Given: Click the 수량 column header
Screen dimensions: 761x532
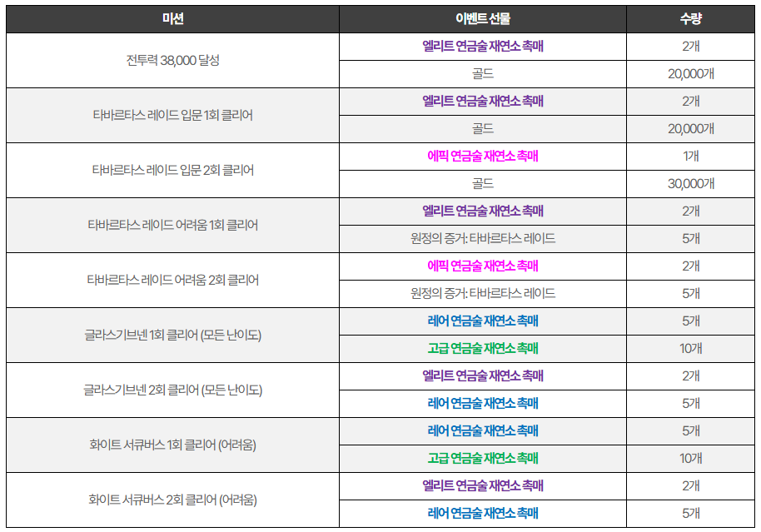Looking at the screenshot, I should point(691,19).
